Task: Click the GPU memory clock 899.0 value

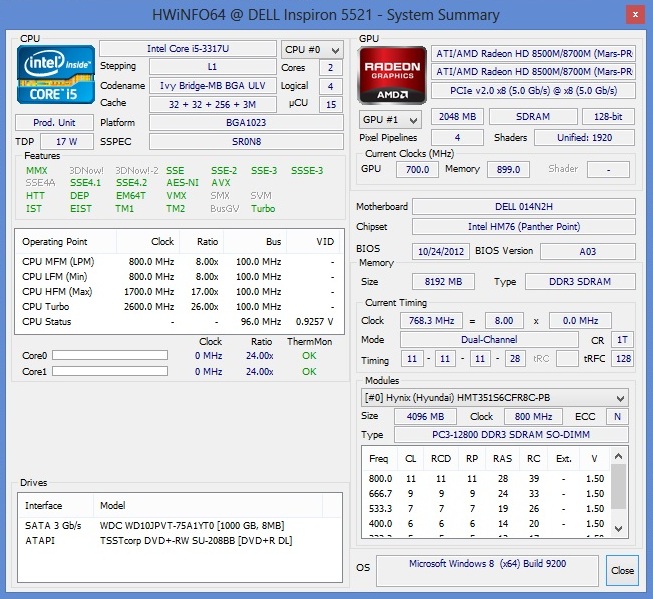Action: point(508,170)
